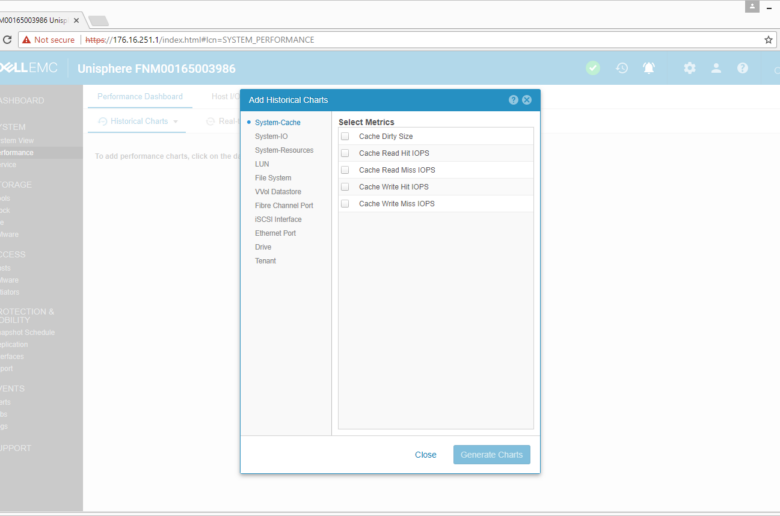780x516 pixels.
Task: Click the Close link in dialog footer
Action: tap(425, 455)
